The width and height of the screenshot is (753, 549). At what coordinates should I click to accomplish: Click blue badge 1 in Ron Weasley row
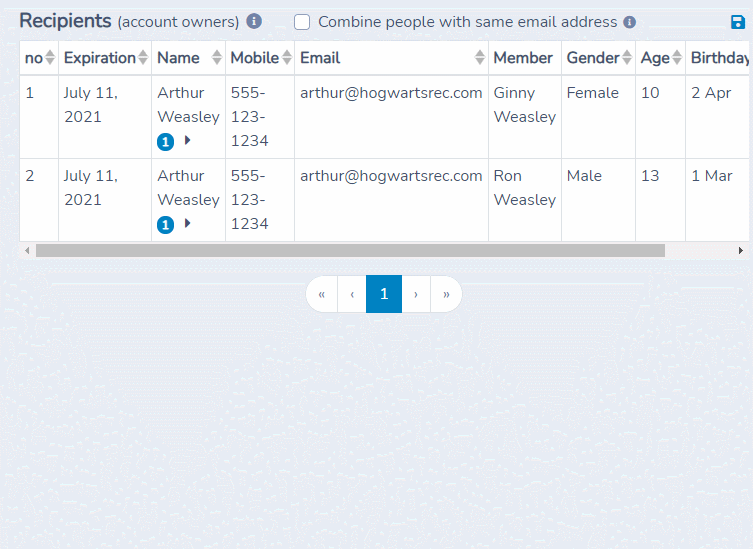tap(165, 225)
